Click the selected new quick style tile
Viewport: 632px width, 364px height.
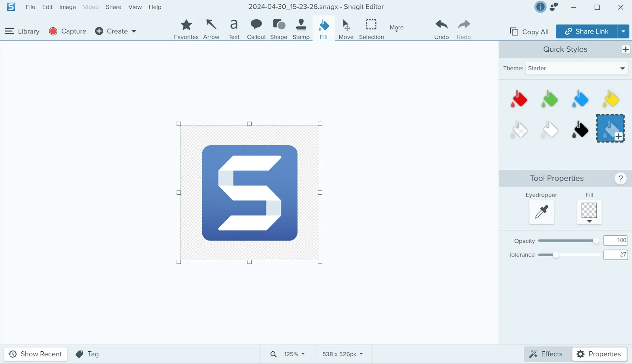[x=610, y=128]
